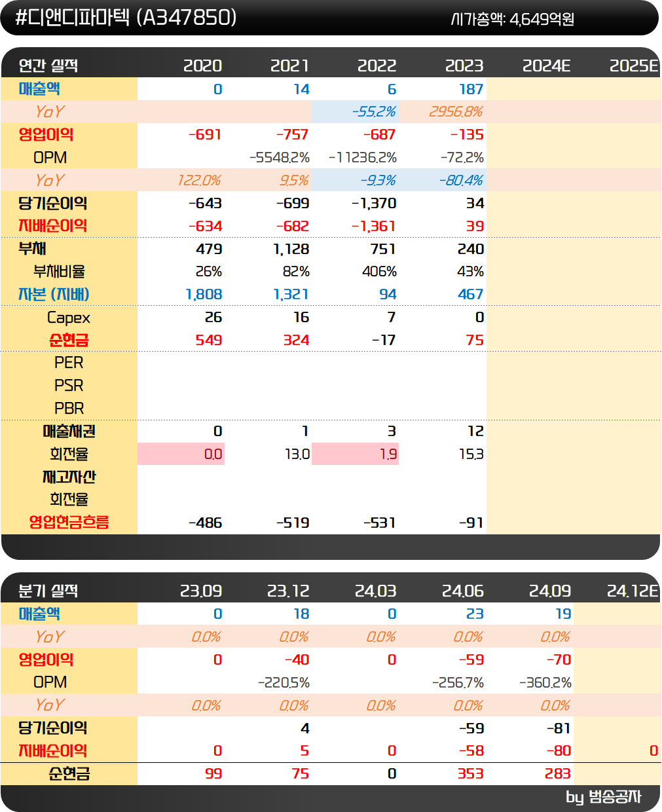This screenshot has width=662, height=812.
Task: Click the OPM value -5548.2%
Action: click(280, 158)
